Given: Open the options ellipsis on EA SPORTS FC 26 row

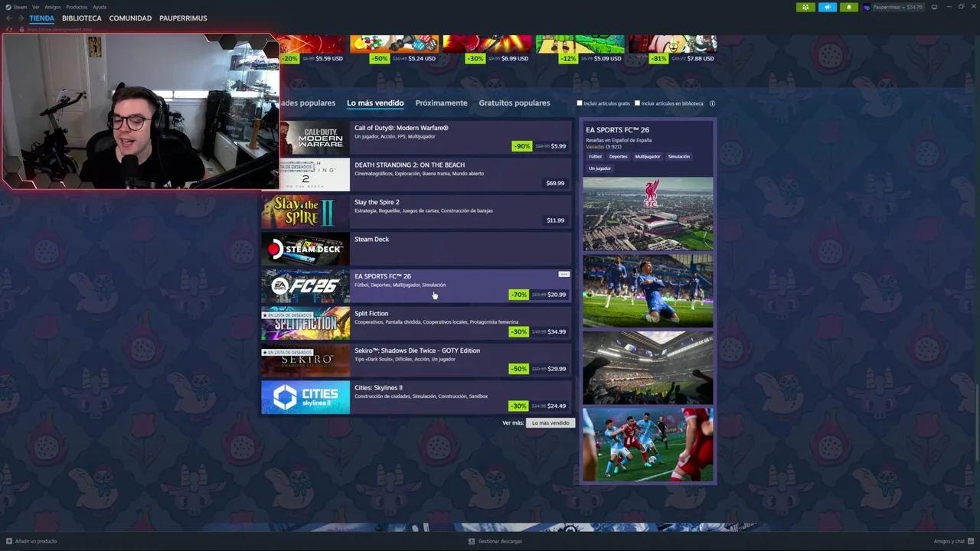Looking at the screenshot, I should pos(564,274).
